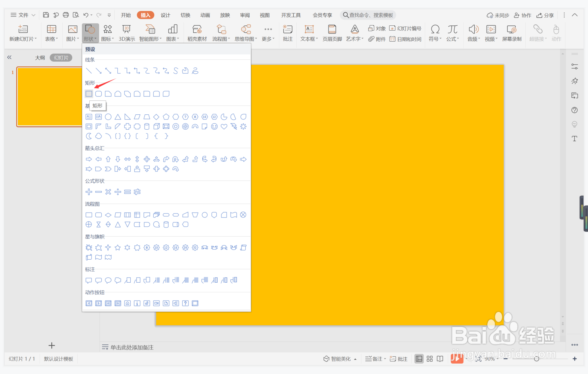The height and width of the screenshot is (374, 588).
Task: Click the right arrow shape in 箭头总汇
Action: [x=89, y=159]
